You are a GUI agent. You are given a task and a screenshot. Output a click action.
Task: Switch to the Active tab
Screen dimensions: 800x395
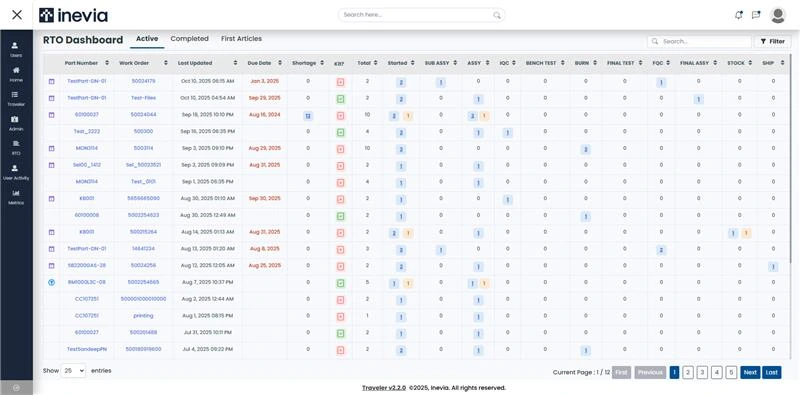point(147,39)
